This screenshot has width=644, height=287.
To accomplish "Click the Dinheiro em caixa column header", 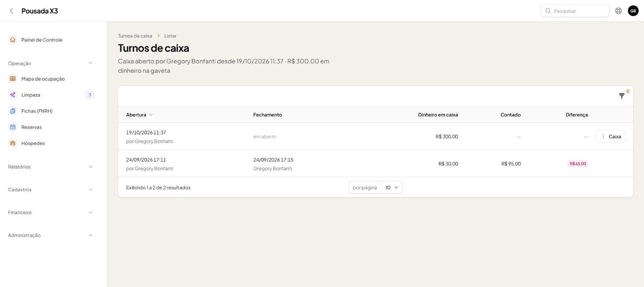I will (x=438, y=115).
